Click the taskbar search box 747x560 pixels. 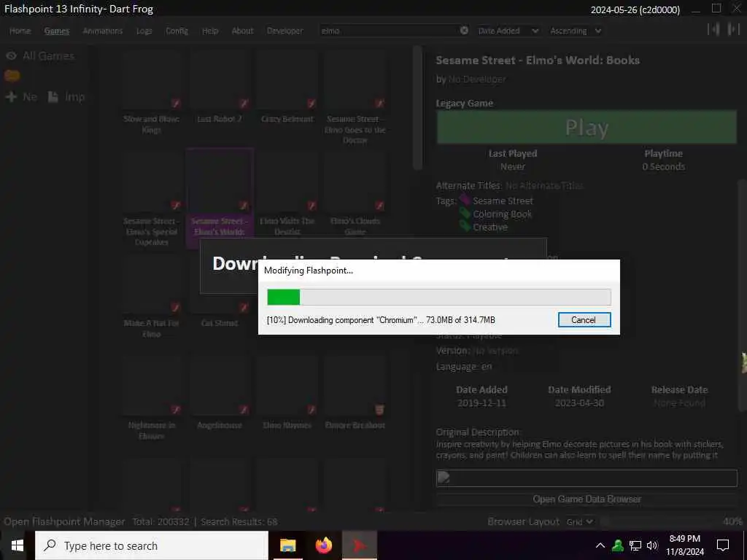click(152, 545)
